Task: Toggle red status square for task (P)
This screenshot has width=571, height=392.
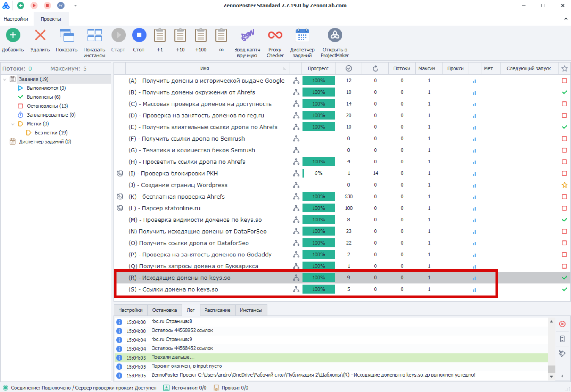Action: [564, 254]
